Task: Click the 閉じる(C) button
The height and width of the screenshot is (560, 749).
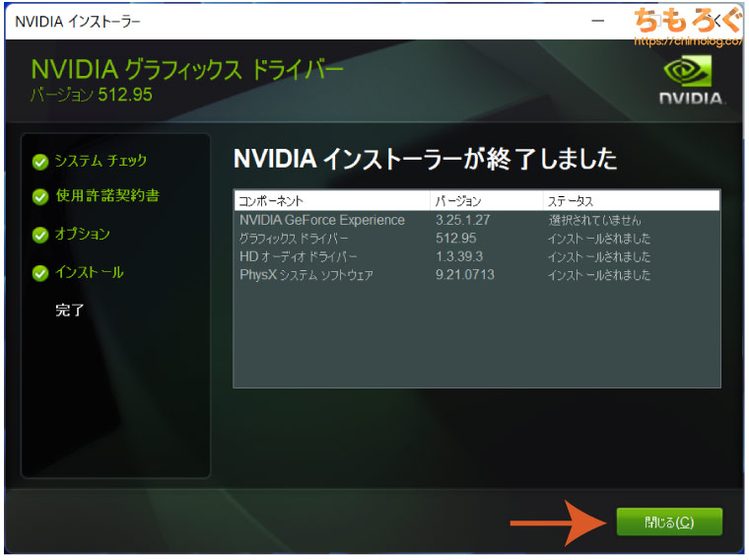Action: click(669, 522)
